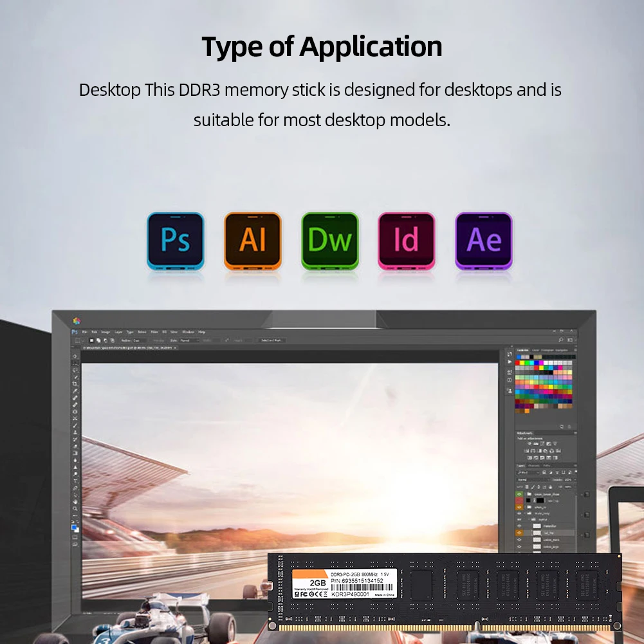Click the delete swatch trash icon
Image resolution: width=644 pixels, height=644 pixels.
[x=569, y=427]
